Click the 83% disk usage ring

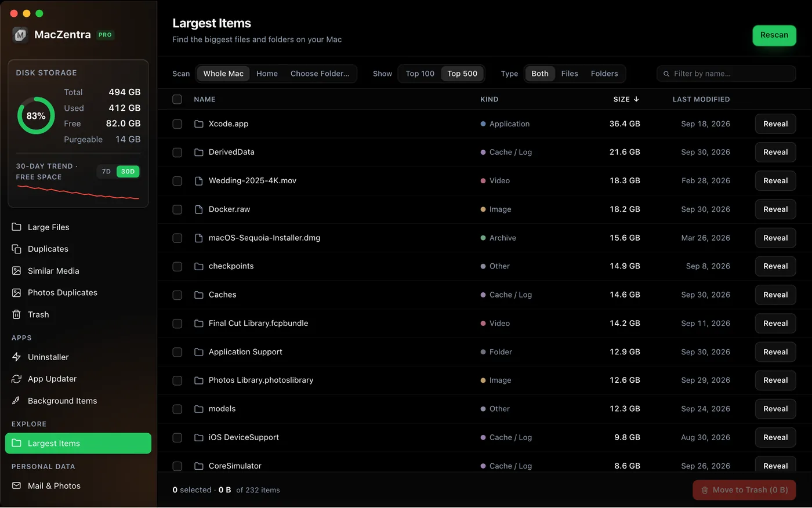(x=36, y=116)
